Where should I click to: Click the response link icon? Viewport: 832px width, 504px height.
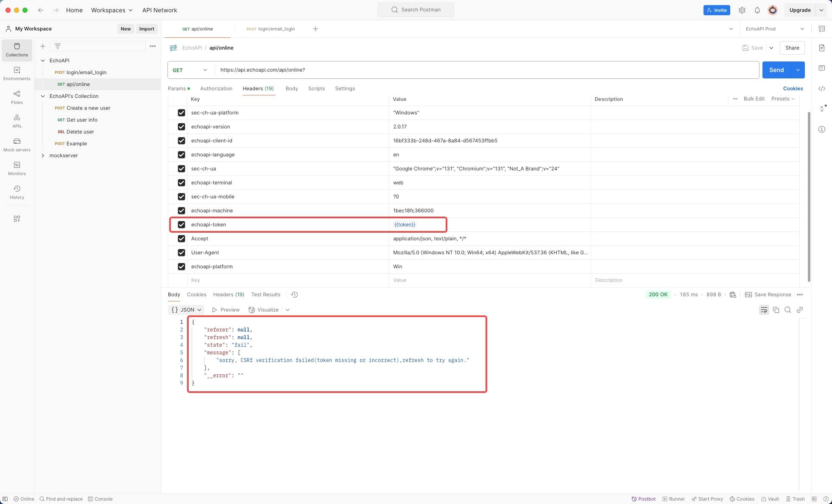800,310
